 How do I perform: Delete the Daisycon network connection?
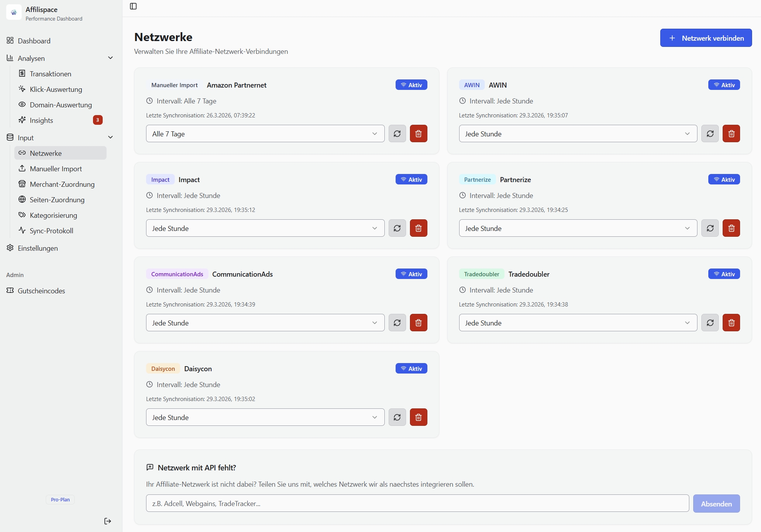tap(418, 417)
